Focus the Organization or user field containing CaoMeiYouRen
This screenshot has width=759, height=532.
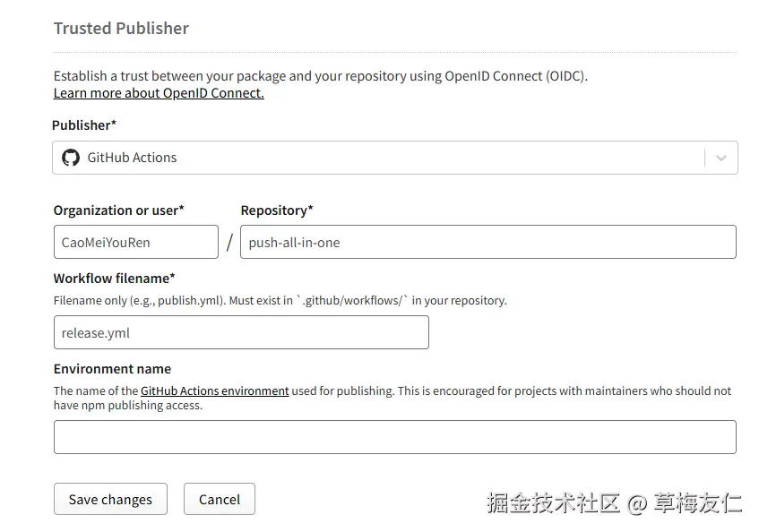[x=135, y=242]
